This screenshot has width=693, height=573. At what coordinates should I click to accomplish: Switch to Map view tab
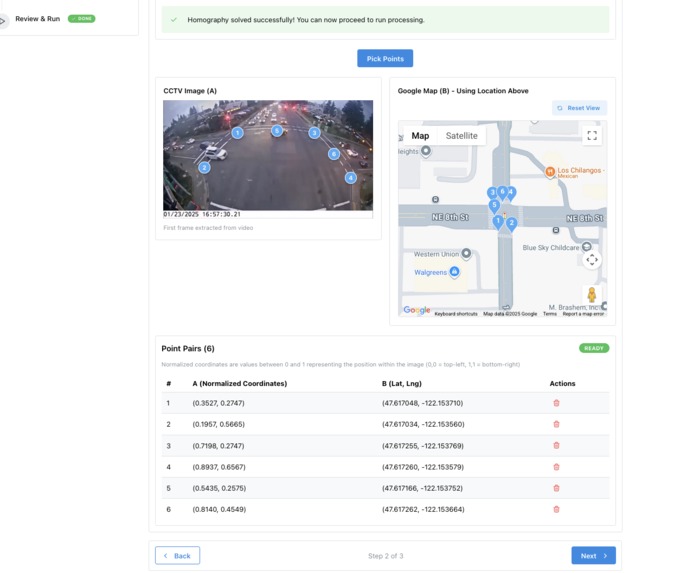[x=420, y=136]
